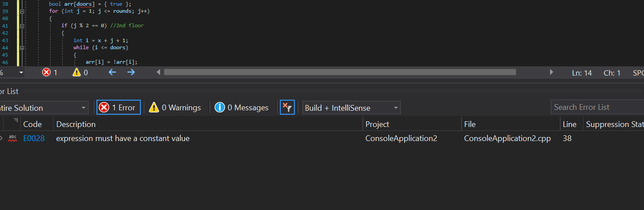The height and width of the screenshot is (210, 644).
Task: Click the IntelliSense error icon in E0028 row
Action: click(12, 138)
